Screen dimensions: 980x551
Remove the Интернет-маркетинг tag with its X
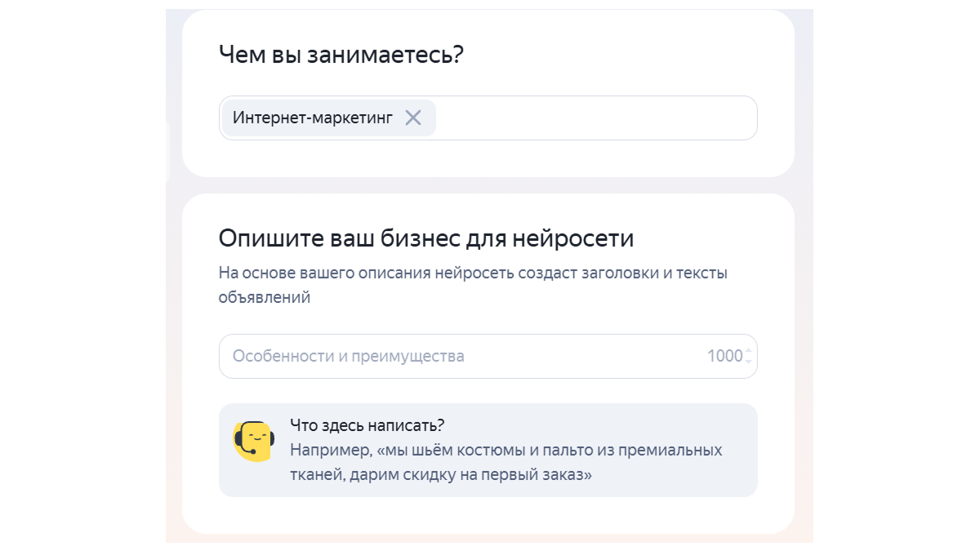(413, 118)
